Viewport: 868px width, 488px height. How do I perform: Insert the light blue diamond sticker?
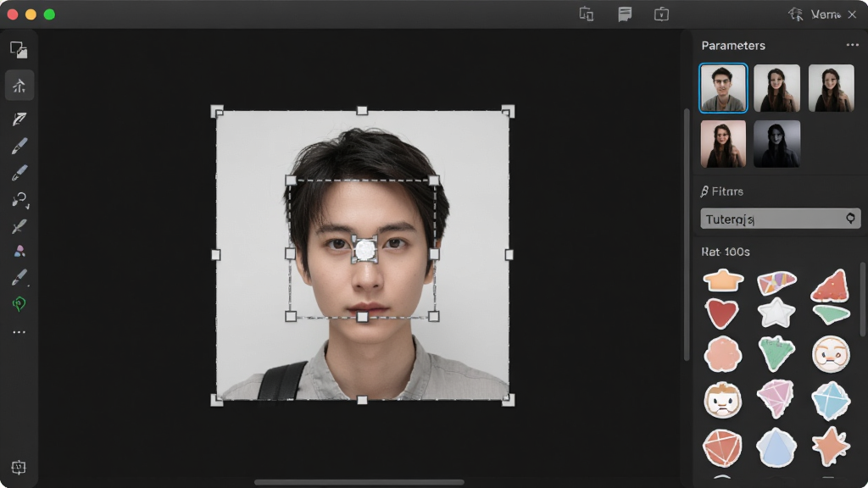coord(831,400)
